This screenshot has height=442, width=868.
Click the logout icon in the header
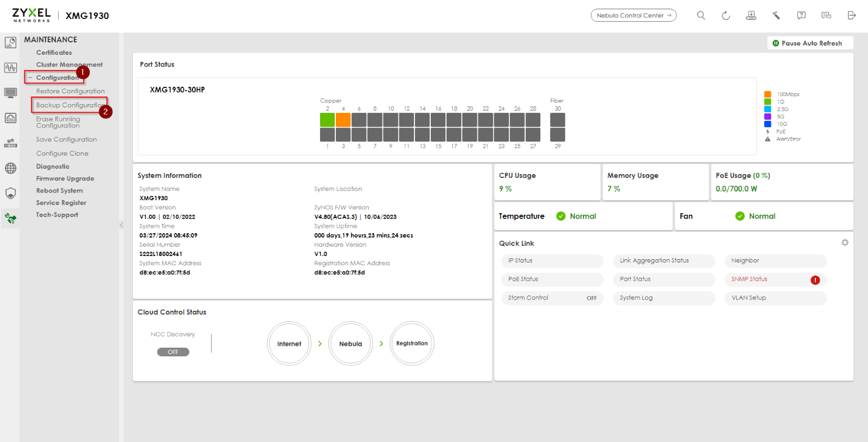851,16
